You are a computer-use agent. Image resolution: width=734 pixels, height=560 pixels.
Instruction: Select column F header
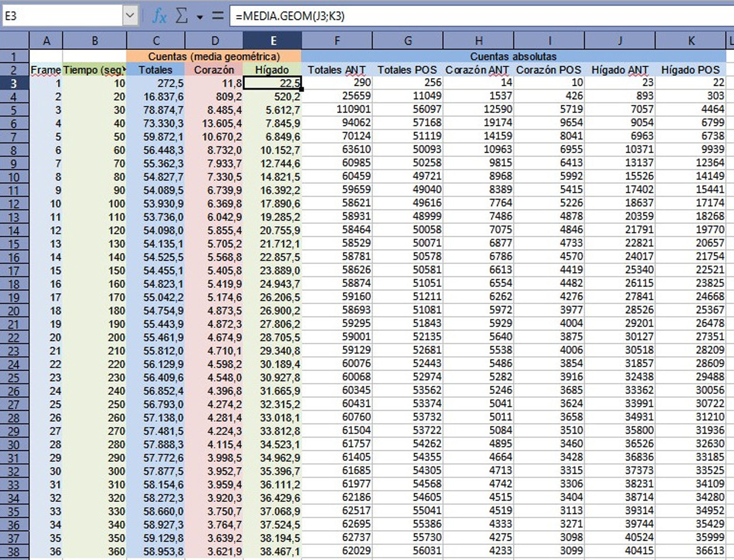337,41
